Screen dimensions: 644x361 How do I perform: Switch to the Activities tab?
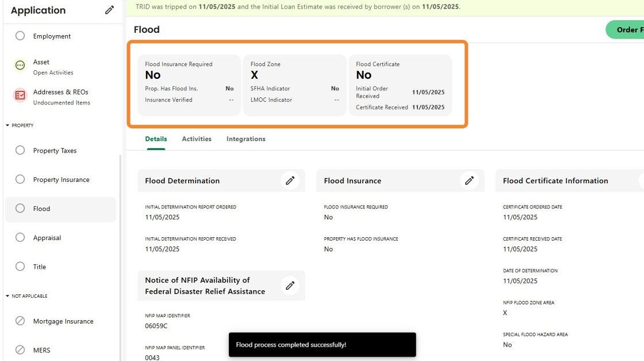197,139
